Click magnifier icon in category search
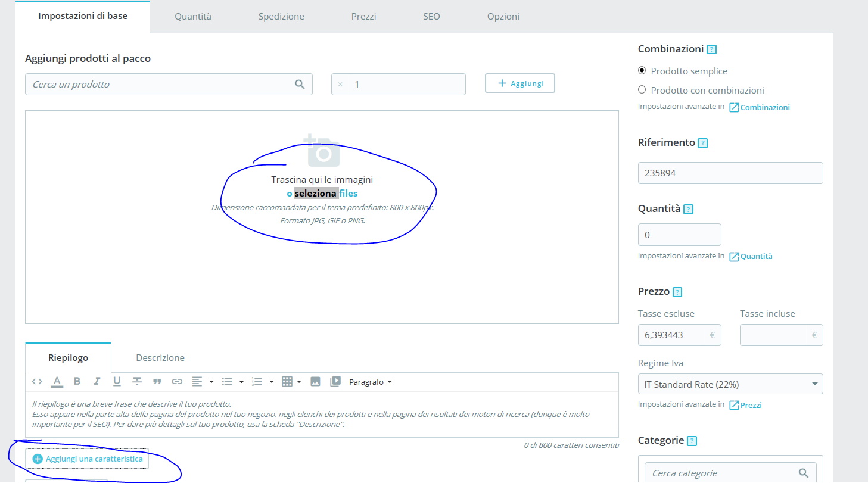Image resolution: width=868 pixels, height=483 pixels. 804,473
